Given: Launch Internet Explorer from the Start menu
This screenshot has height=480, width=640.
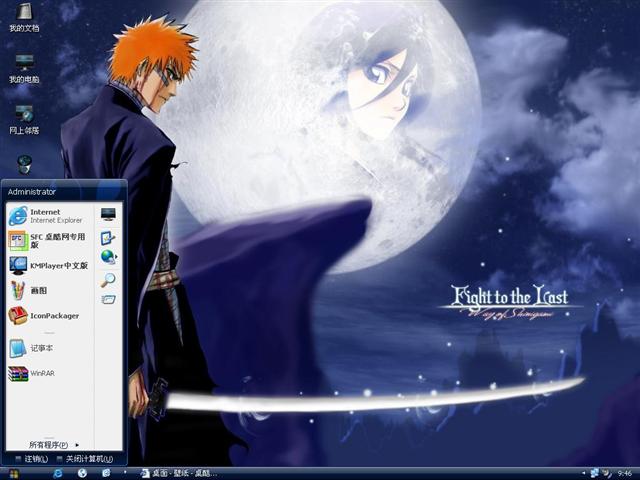Looking at the screenshot, I should (50, 216).
